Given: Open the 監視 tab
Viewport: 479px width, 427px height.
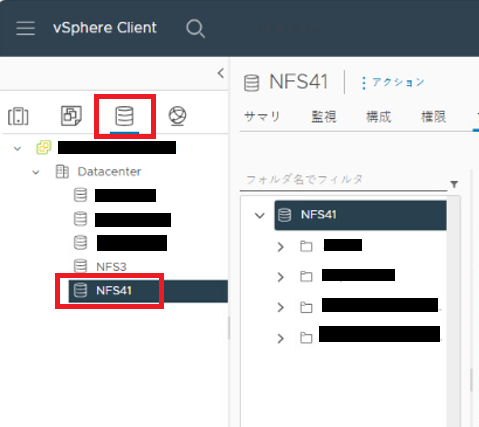Looking at the screenshot, I should [324, 117].
